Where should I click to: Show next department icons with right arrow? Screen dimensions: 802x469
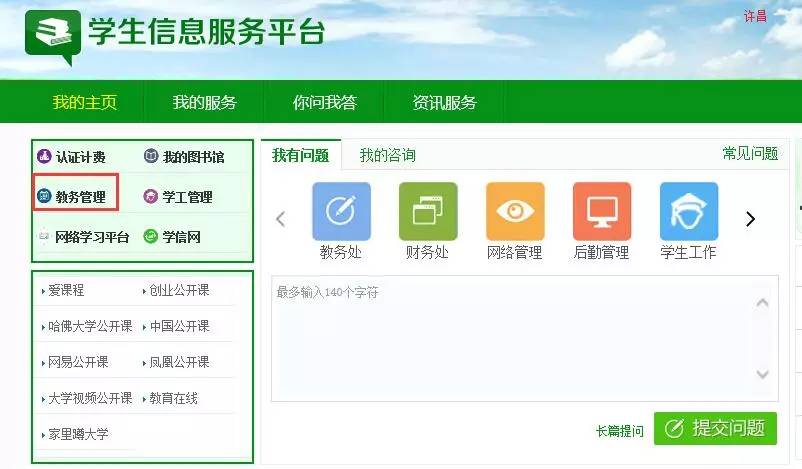[x=750, y=219]
